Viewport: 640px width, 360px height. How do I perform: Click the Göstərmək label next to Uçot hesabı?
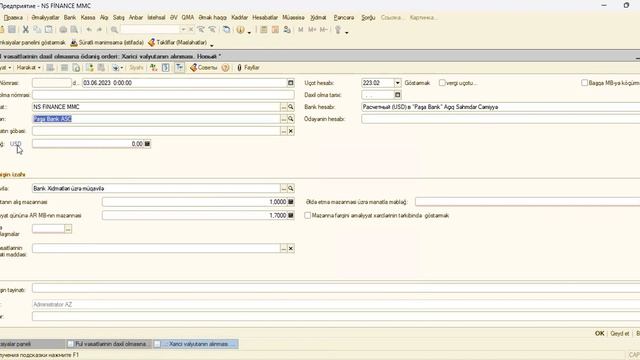pyautogui.click(x=417, y=83)
